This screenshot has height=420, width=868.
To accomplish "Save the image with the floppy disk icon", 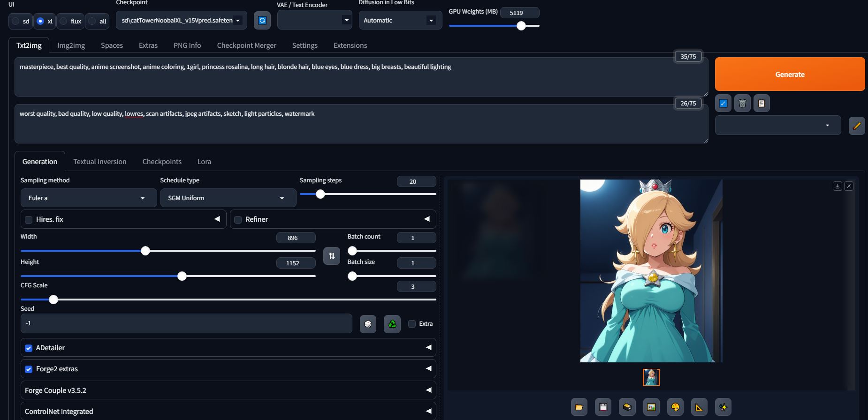I will 603,407.
